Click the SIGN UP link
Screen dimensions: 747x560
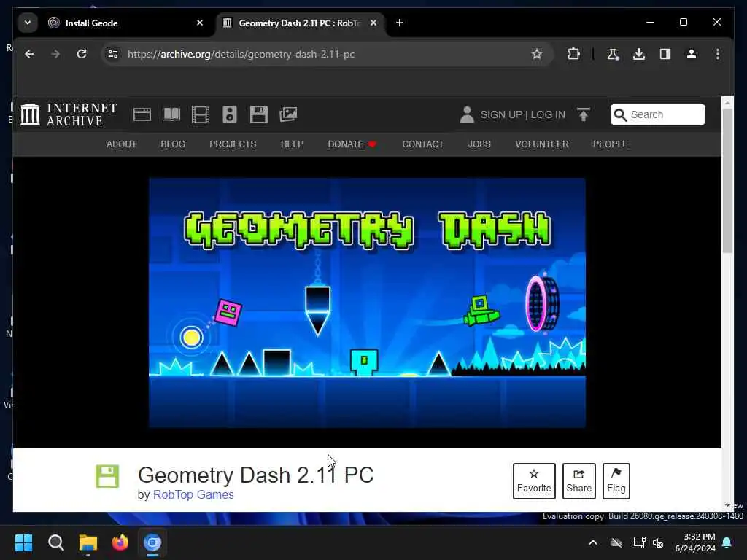click(x=501, y=114)
